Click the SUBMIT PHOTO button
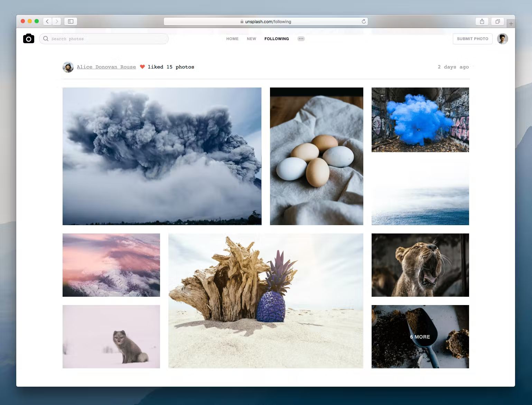Image resolution: width=532 pixels, height=405 pixels. 472,38
